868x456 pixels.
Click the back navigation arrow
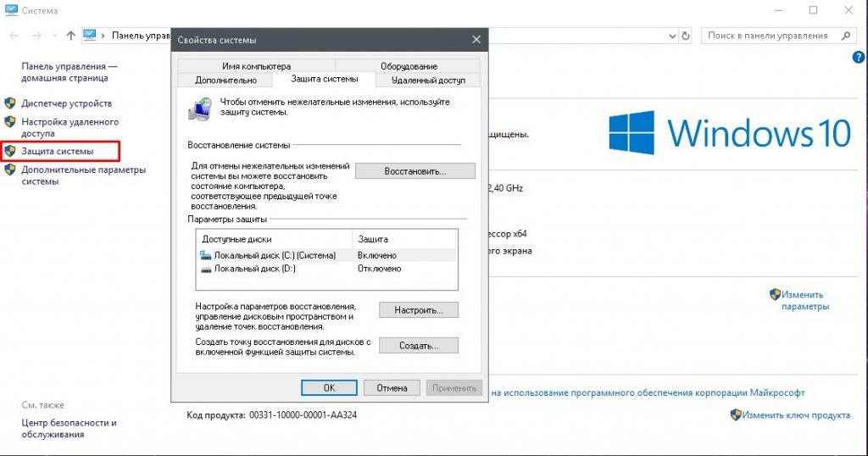tap(14, 36)
